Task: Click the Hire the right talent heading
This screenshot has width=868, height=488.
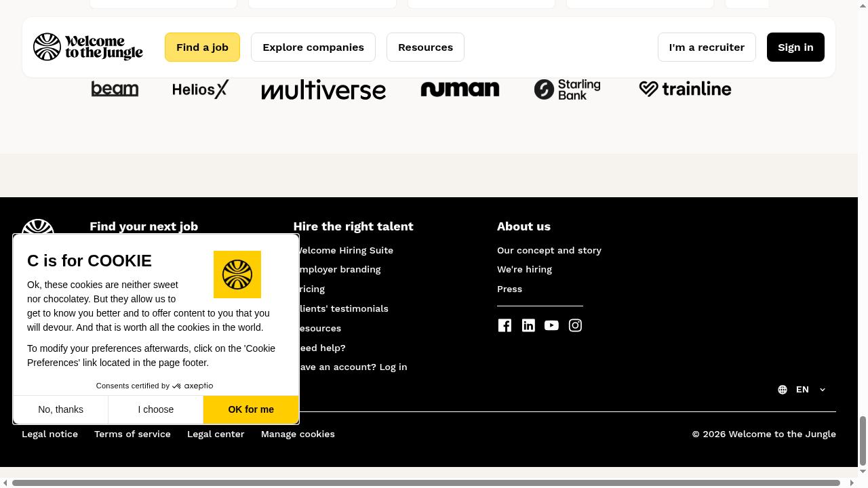Action: pyautogui.click(x=353, y=226)
